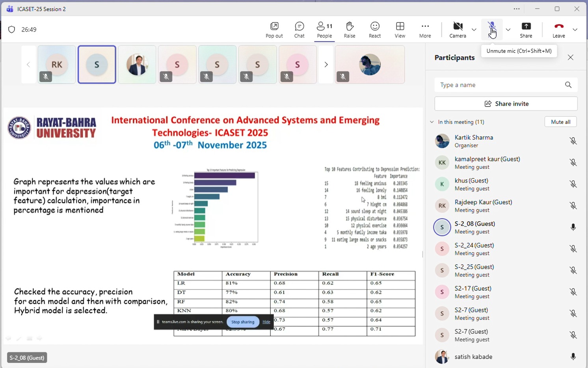Click Stop sharing button
Screen dimensions: 588x368
coord(243,322)
